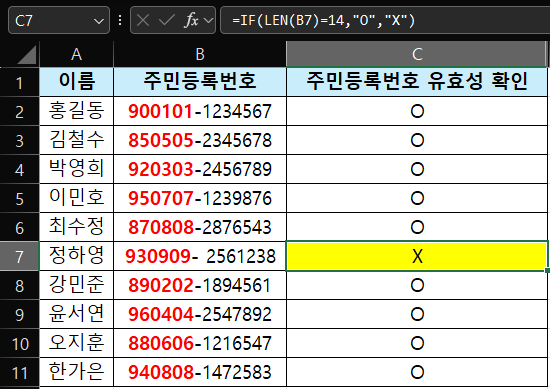Select row 4 header
The height and width of the screenshot is (389, 550).
pyautogui.click(x=19, y=169)
